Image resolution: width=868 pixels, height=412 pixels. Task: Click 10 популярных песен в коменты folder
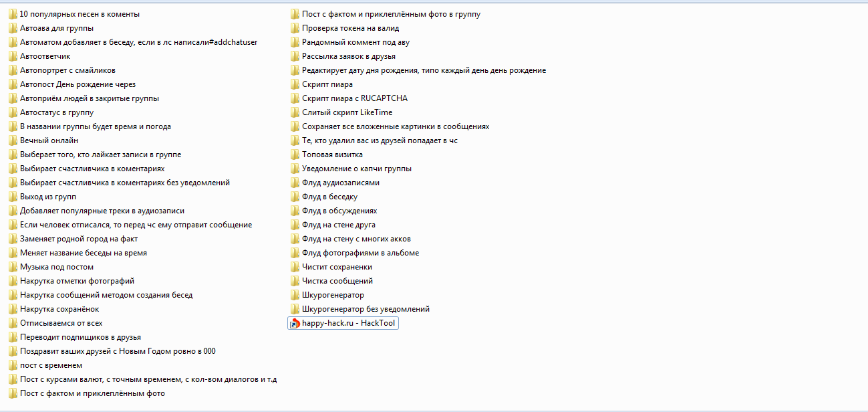point(80,14)
